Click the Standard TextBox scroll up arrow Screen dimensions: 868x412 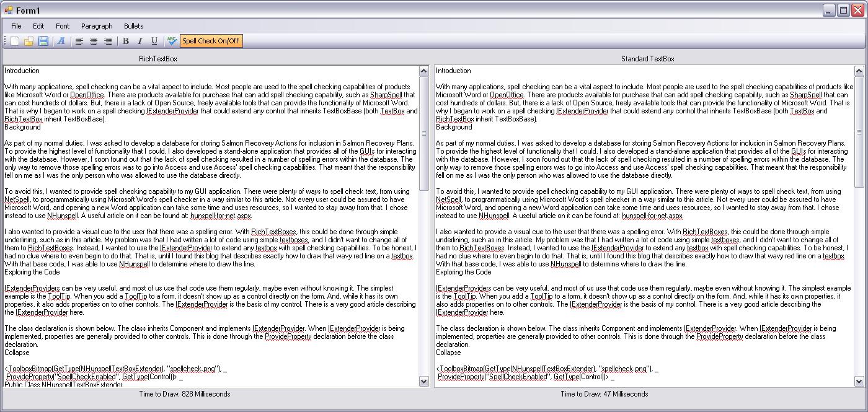pyautogui.click(x=859, y=71)
